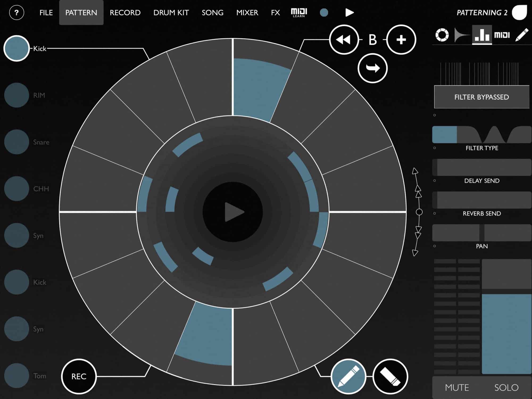
Task: Click the help question mark icon
Action: [x=16, y=13]
